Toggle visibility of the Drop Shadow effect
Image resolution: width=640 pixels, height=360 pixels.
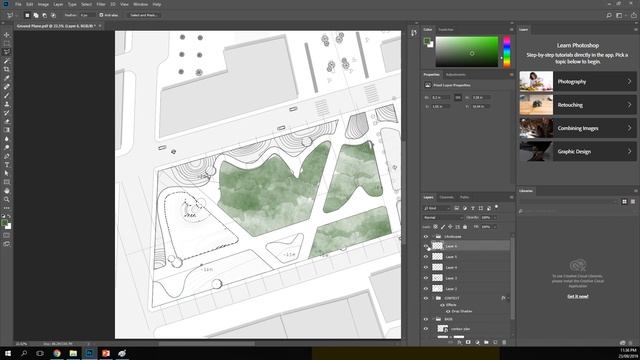[x=448, y=311]
